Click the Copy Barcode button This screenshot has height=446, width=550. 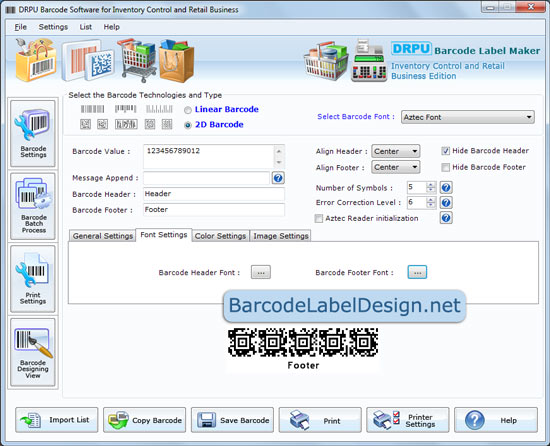(x=145, y=420)
